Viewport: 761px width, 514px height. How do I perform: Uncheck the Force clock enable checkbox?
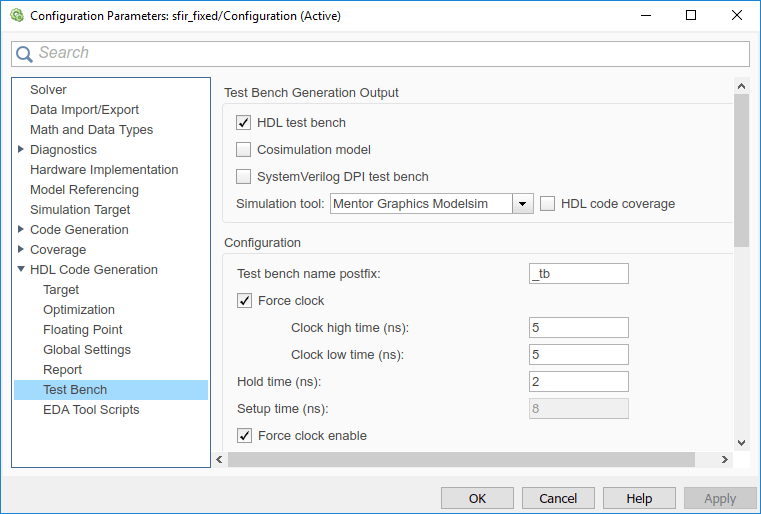tap(244, 436)
